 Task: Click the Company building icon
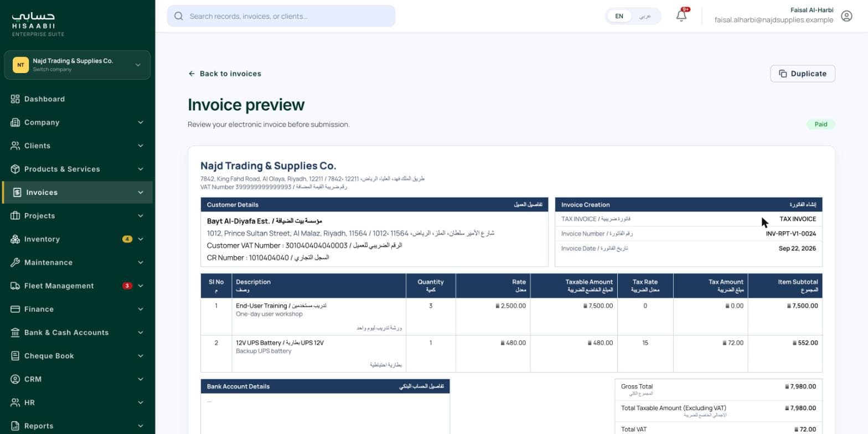pyautogui.click(x=15, y=122)
